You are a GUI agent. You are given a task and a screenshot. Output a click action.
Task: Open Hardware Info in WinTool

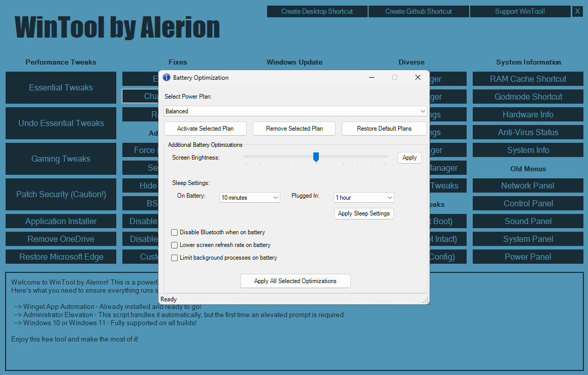coord(528,114)
